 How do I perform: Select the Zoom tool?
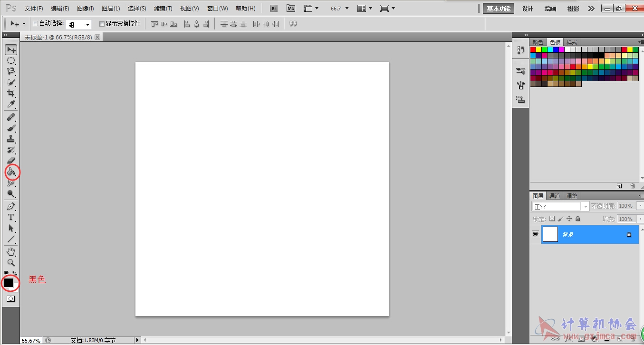click(x=11, y=262)
